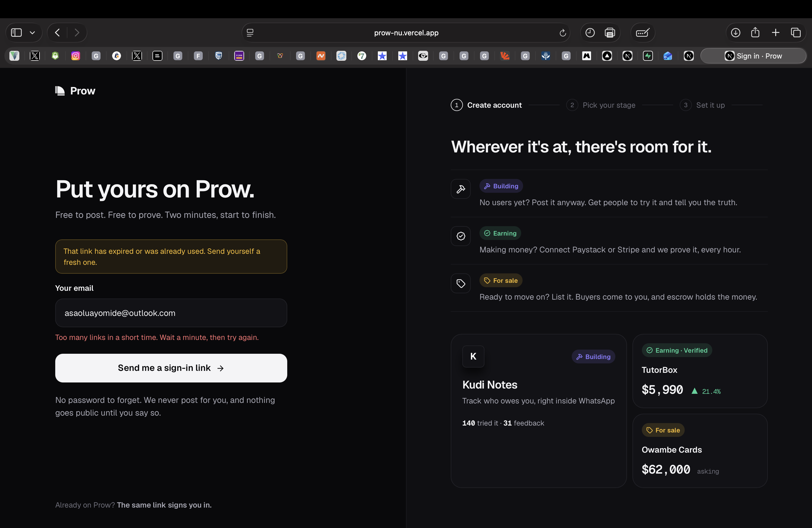Select step 3 Set it up
The width and height of the screenshot is (812, 528).
click(702, 105)
